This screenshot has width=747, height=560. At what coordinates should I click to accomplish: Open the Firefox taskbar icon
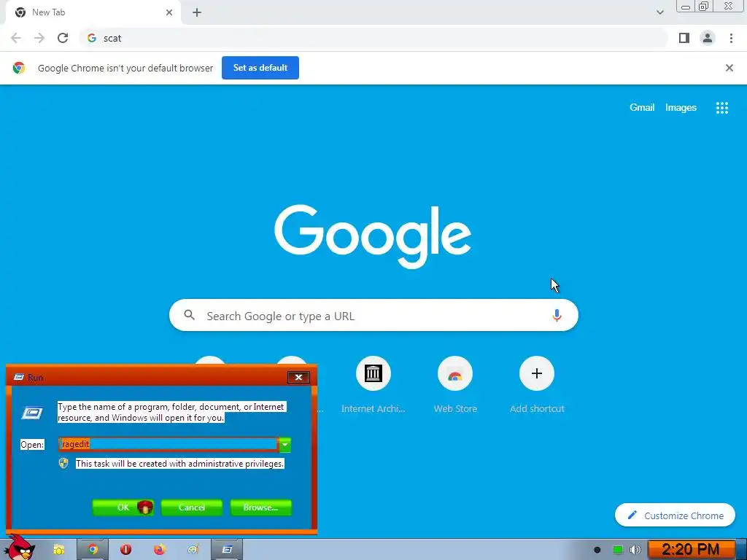coord(160,550)
